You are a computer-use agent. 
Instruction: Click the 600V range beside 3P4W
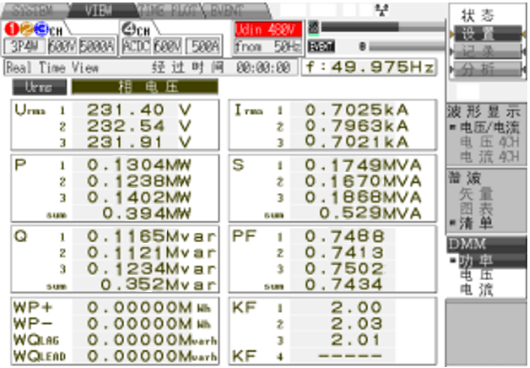coord(62,46)
